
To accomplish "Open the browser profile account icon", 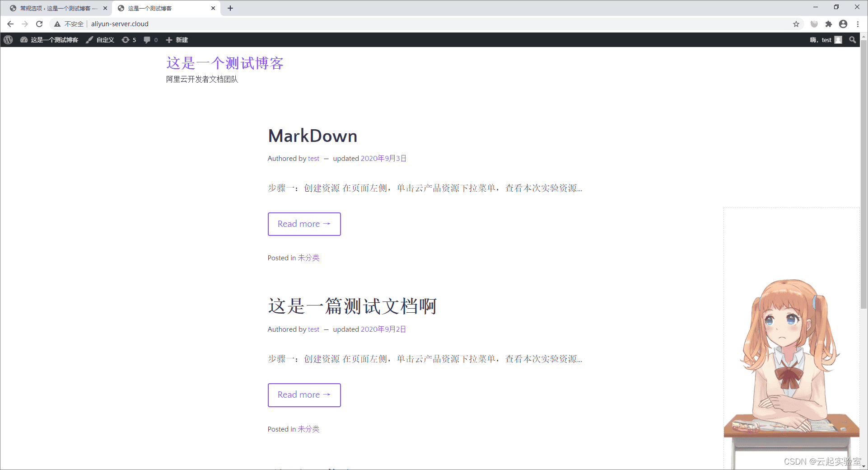I will [843, 24].
